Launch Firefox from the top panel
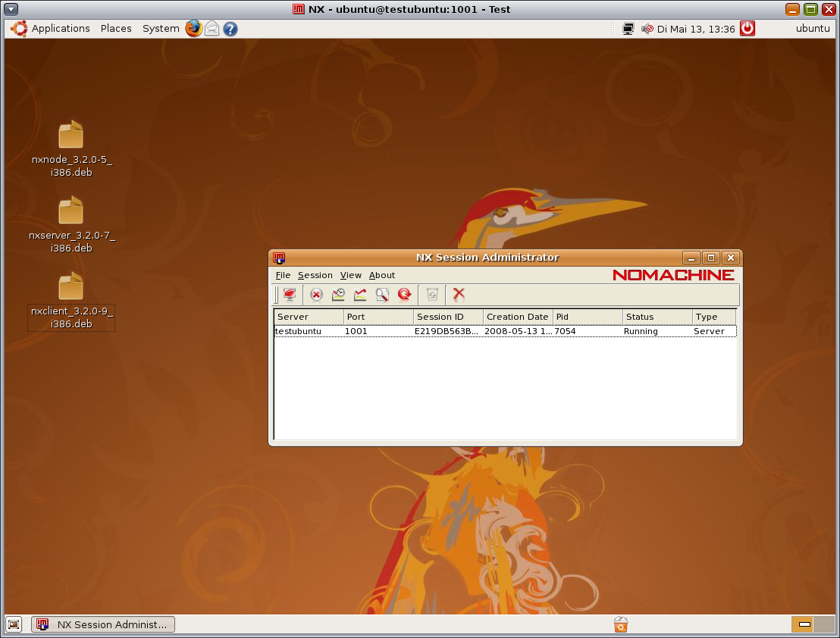The image size is (840, 638). point(193,28)
